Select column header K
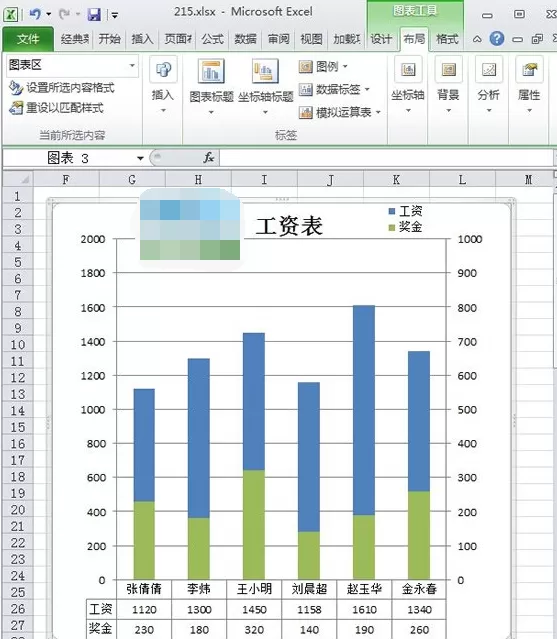Image resolution: width=557 pixels, height=639 pixels. tap(396, 179)
